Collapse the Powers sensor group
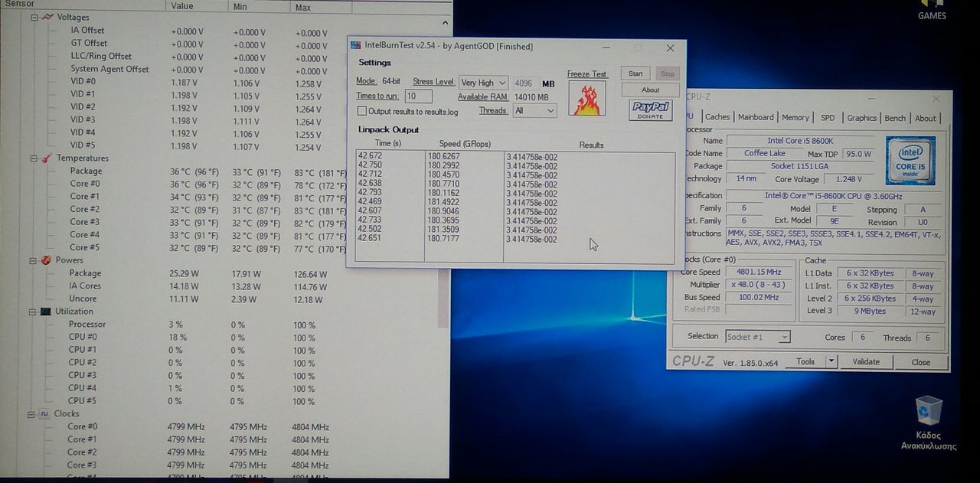980x483 pixels. 34,260
